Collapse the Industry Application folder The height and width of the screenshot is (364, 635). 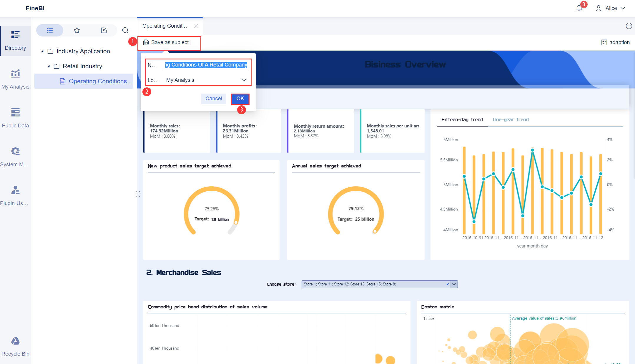tap(42, 51)
